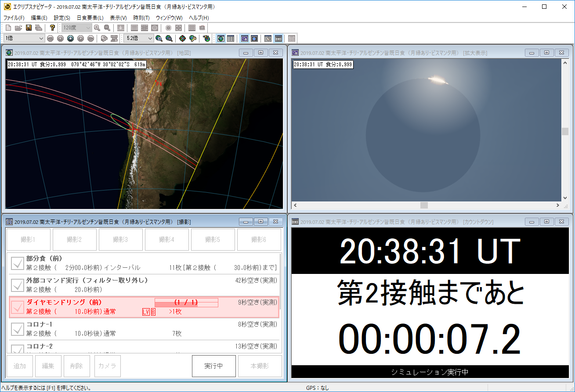Click the 実行中 button
575x392 pixels.
(213, 366)
